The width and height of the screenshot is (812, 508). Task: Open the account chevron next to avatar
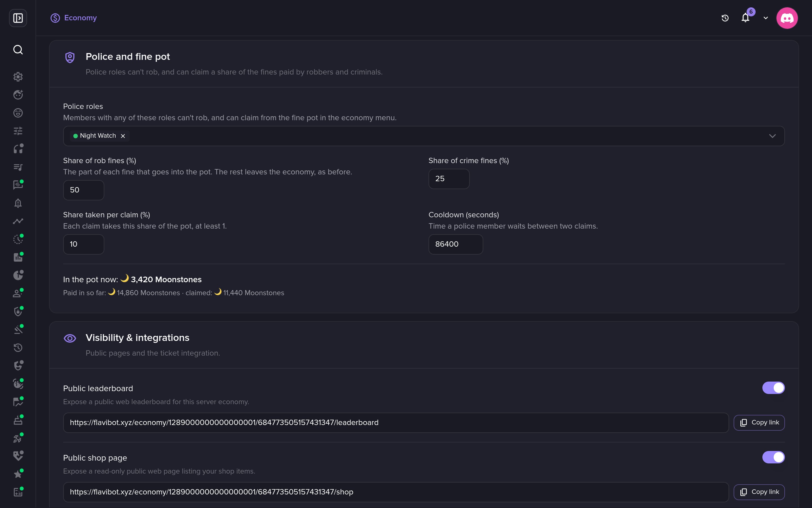766,18
